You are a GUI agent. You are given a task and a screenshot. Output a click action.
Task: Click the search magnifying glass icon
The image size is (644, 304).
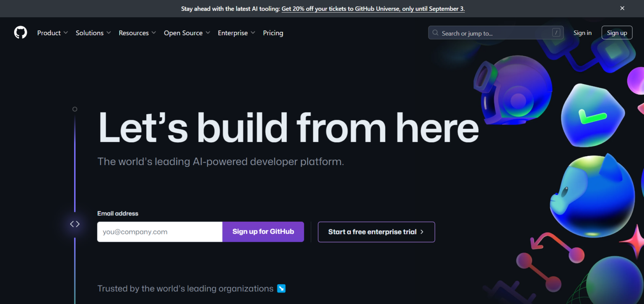pyautogui.click(x=435, y=32)
